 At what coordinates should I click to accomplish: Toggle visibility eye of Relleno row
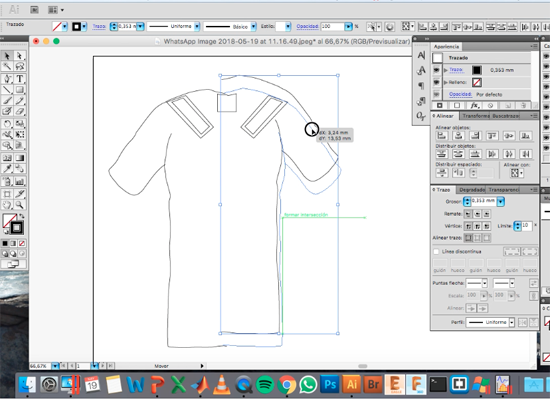436,82
